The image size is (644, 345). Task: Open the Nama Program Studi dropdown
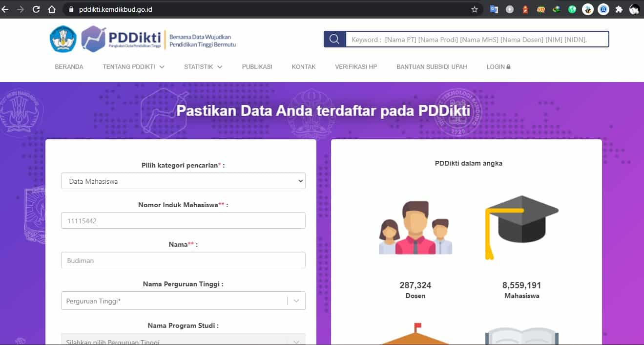coord(183,339)
